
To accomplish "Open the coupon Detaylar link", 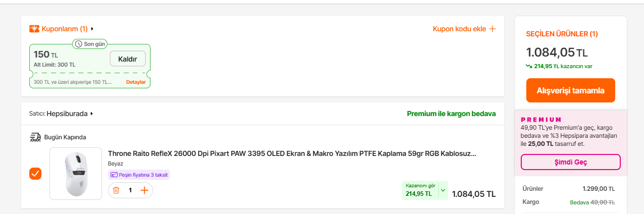I will coord(136,82).
